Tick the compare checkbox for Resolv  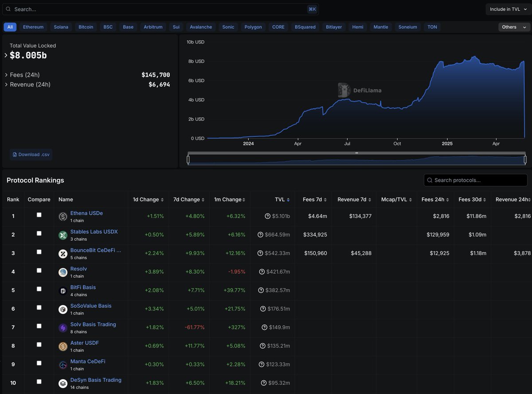(39, 270)
